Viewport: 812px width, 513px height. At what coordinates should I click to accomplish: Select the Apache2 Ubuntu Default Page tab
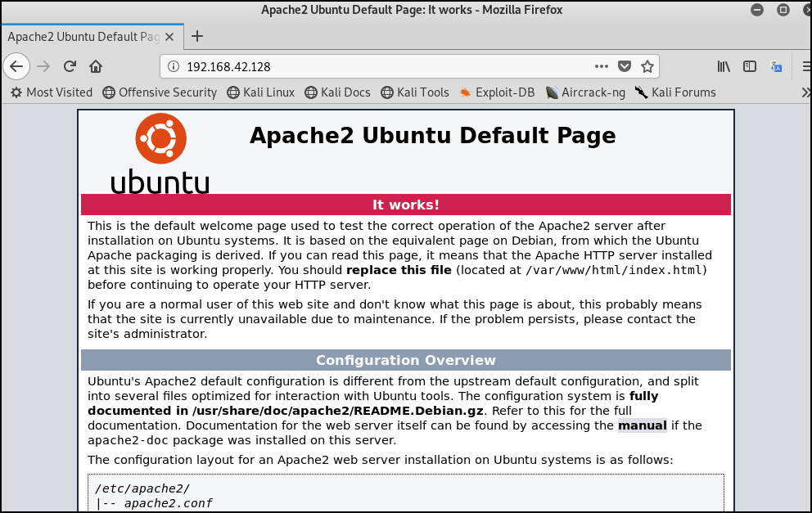(92, 37)
